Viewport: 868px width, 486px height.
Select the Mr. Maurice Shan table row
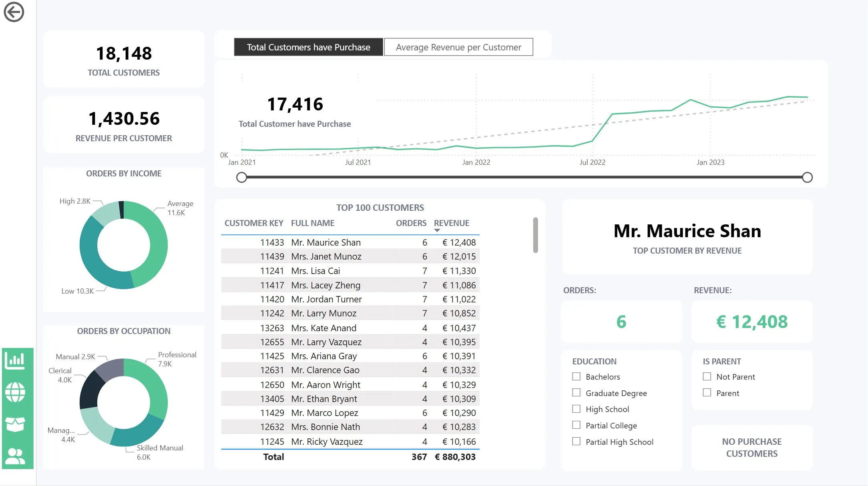point(350,242)
